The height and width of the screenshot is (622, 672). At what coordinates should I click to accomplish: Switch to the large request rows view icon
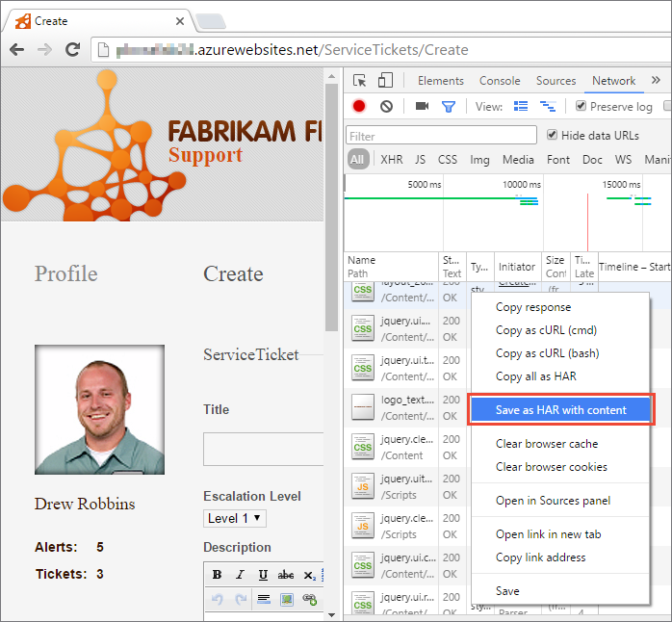click(x=521, y=106)
